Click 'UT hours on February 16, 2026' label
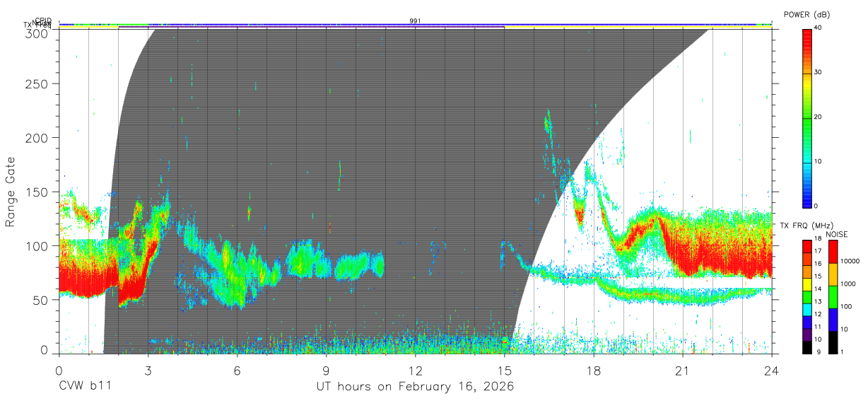This screenshot has height=401, width=868. point(415,387)
